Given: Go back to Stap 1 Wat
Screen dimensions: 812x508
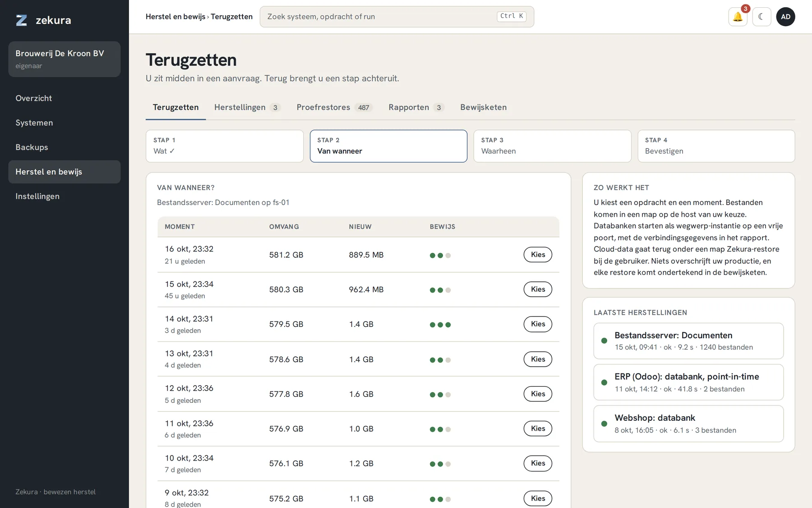Looking at the screenshot, I should click(x=225, y=146).
